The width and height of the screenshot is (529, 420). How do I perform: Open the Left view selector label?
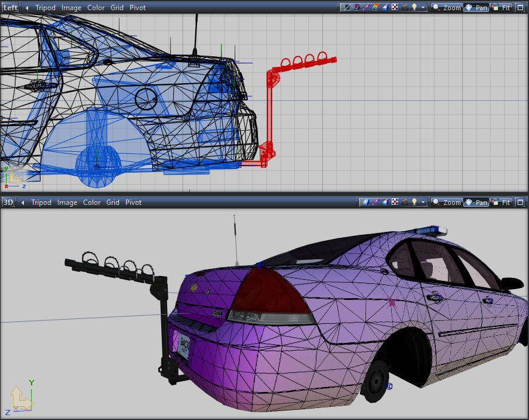point(10,8)
